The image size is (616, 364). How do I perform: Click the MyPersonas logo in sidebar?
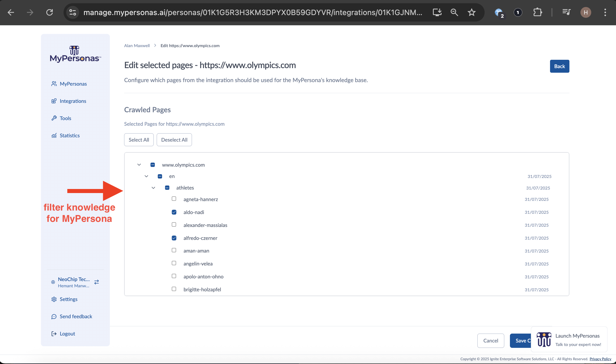(75, 54)
